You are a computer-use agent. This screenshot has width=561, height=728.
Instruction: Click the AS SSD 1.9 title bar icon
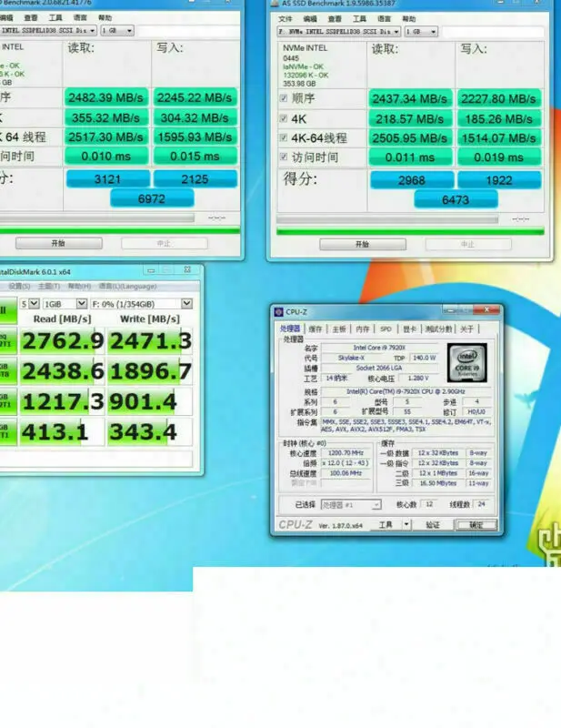coord(275,3)
